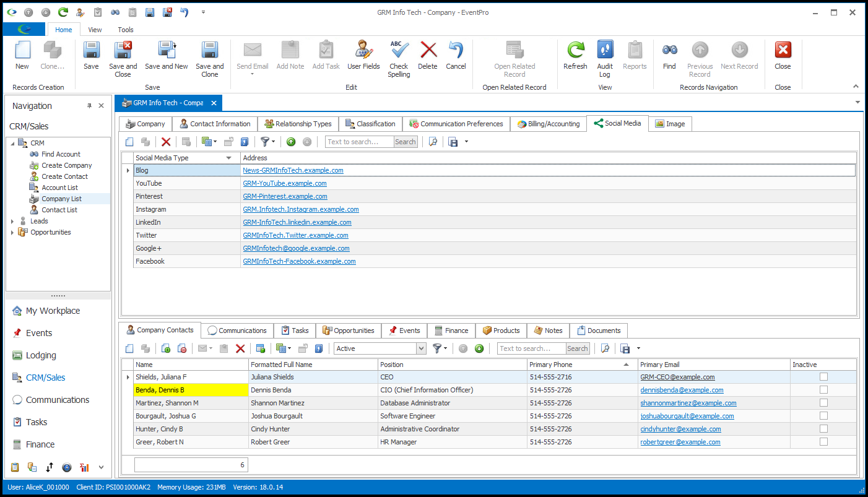This screenshot has height=497, width=868.
Task: Switch to the View ribbon tab
Action: (x=95, y=30)
